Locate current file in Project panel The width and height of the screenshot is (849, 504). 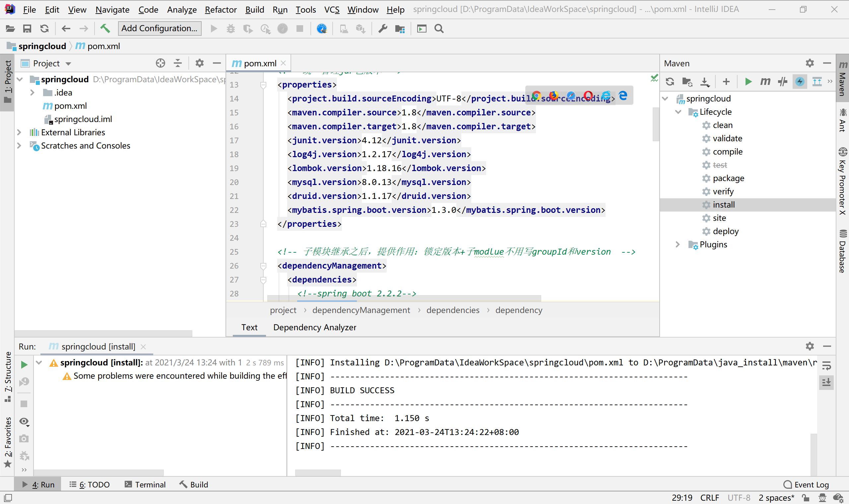tap(161, 63)
